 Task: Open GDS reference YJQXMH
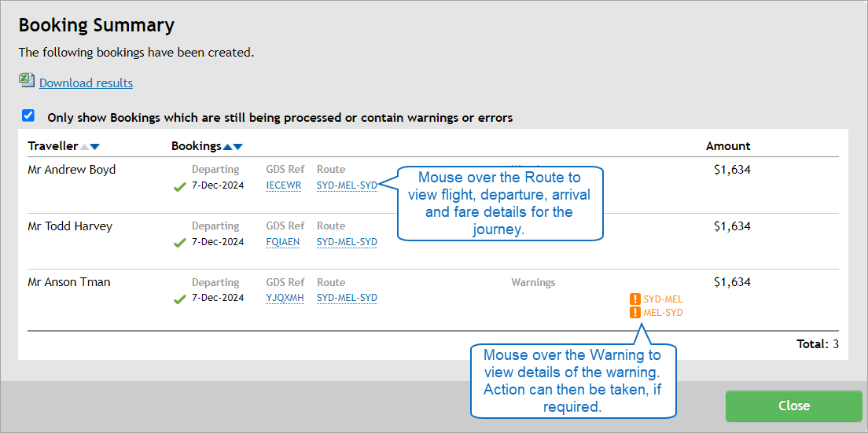285,298
